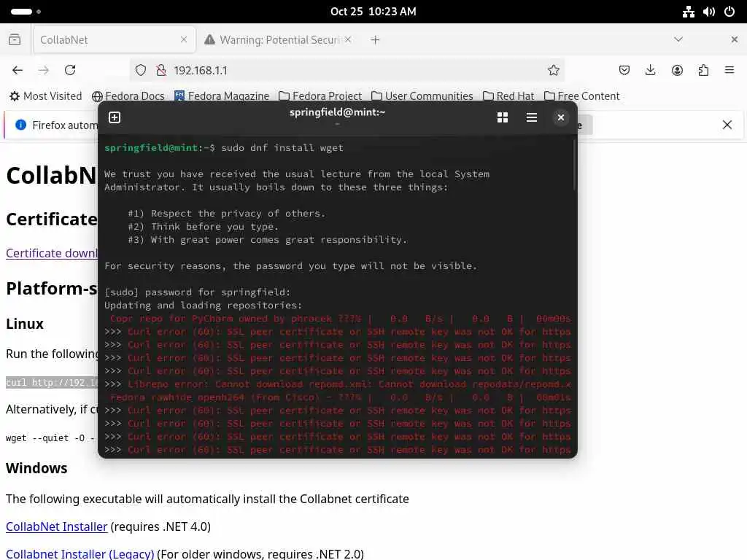Click the terminal title springfield@mint:~
This screenshot has width=747, height=560.
(x=337, y=112)
